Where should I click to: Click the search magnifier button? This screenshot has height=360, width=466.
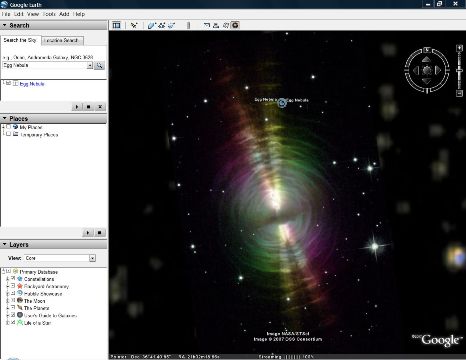coord(99,66)
